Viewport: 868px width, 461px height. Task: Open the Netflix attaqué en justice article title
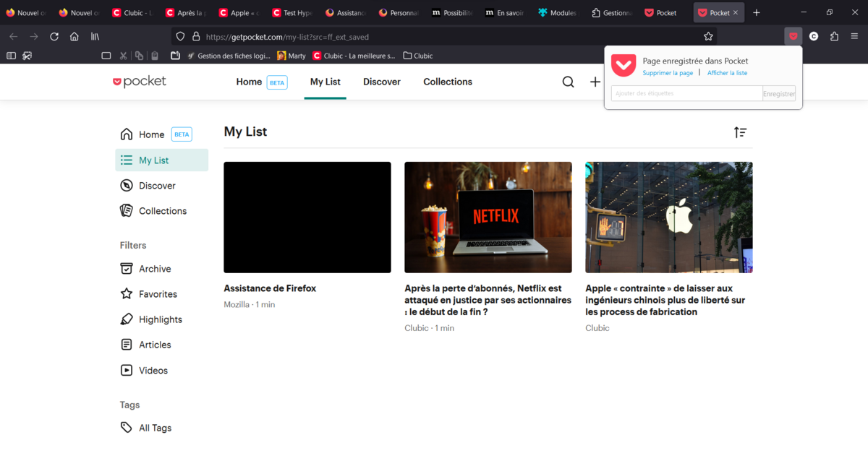488,301
